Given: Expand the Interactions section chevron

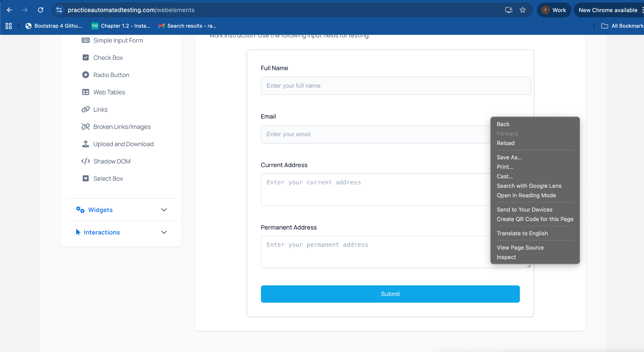Looking at the screenshot, I should (x=164, y=232).
